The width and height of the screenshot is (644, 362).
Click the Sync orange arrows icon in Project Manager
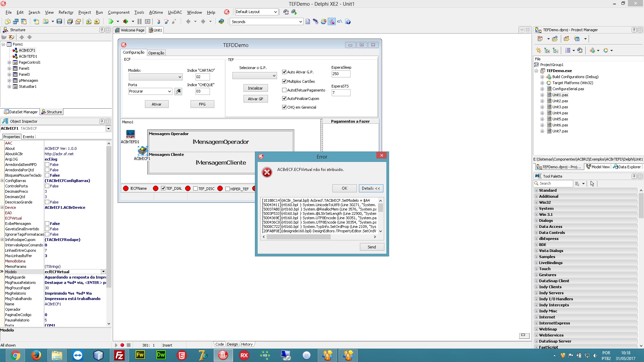pyautogui.click(x=539, y=50)
